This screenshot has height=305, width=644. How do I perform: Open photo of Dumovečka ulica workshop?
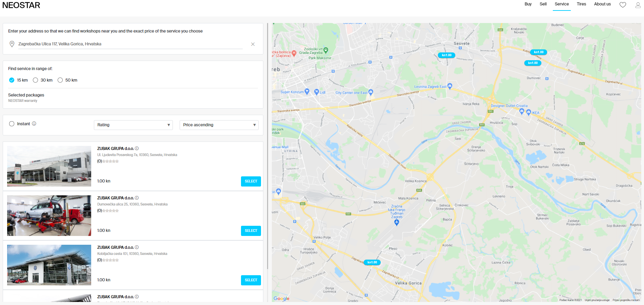point(49,216)
